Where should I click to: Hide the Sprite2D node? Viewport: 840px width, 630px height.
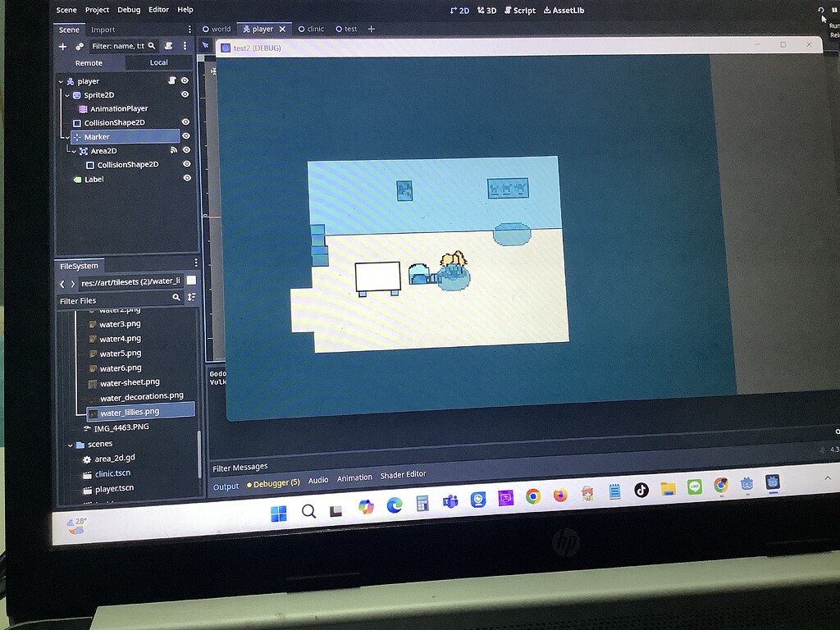tap(185, 94)
